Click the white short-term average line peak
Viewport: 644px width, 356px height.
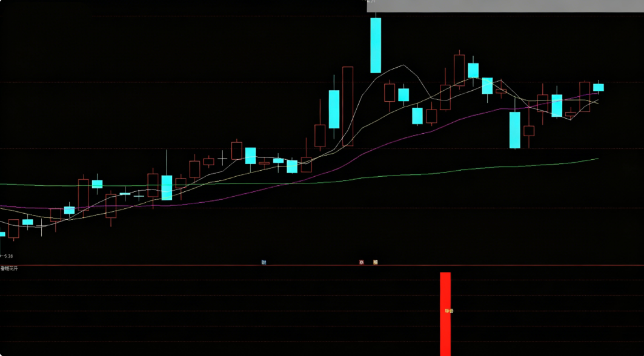(x=403, y=65)
